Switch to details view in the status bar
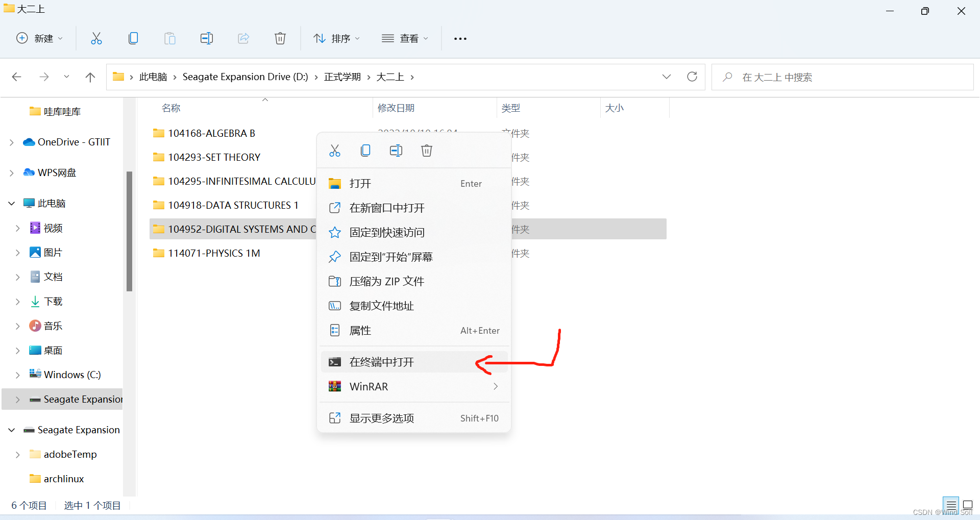This screenshot has width=980, height=520. pyautogui.click(x=950, y=505)
